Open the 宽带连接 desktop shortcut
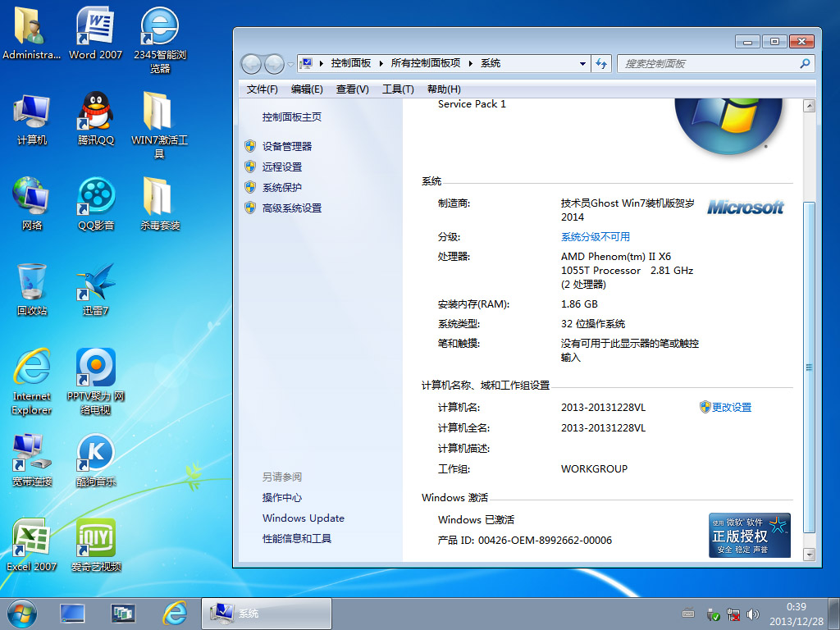 click(32, 460)
